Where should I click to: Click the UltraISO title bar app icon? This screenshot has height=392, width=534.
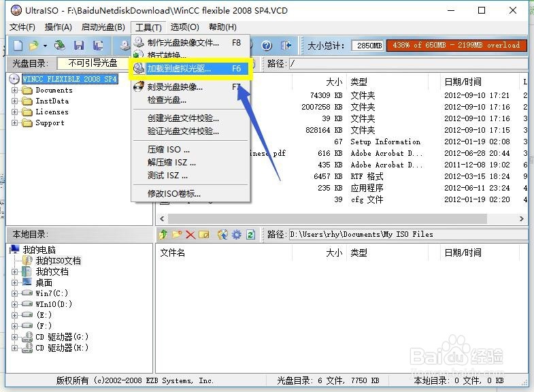click(x=16, y=11)
